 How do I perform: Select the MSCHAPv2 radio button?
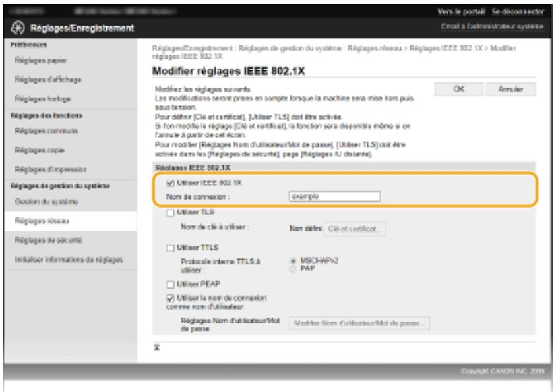(293, 261)
